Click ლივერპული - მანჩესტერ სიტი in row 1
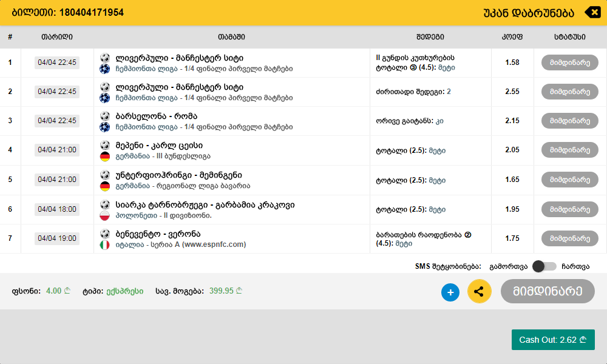The image size is (607, 364). point(179,58)
